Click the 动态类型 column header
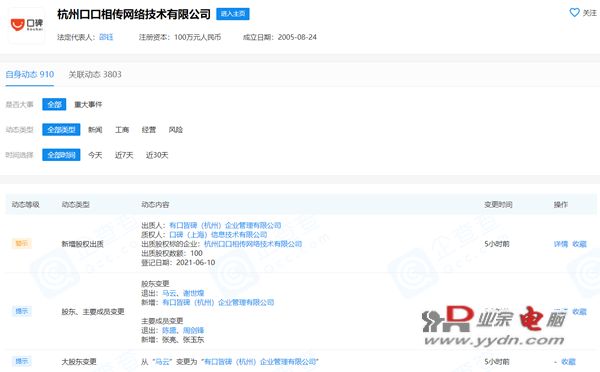This screenshot has height=372, width=600. pos(76,204)
